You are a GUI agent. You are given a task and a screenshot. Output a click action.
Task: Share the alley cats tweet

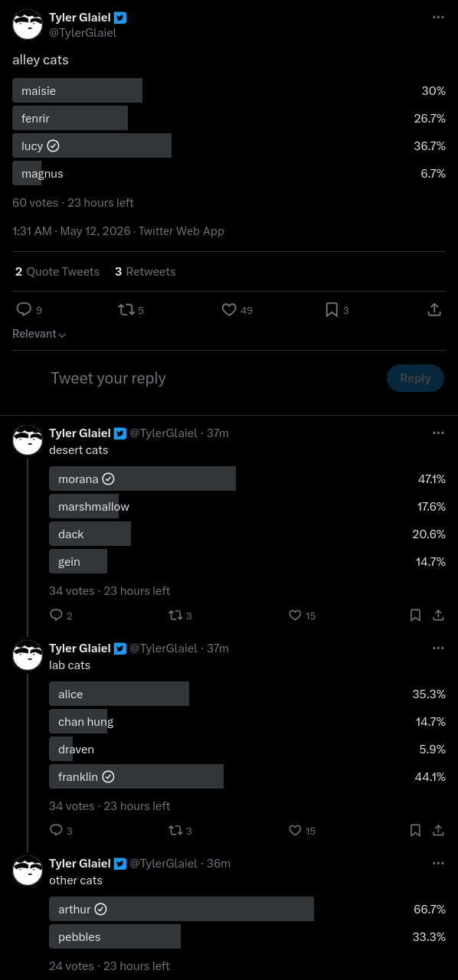[x=434, y=309]
